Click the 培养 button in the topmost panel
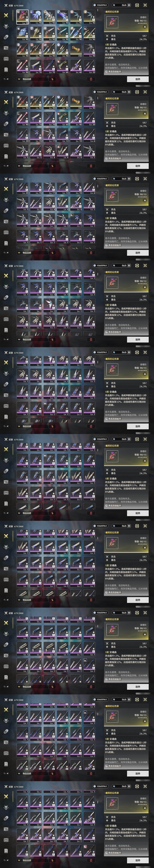Screen dimensions: 154x868 138,79
